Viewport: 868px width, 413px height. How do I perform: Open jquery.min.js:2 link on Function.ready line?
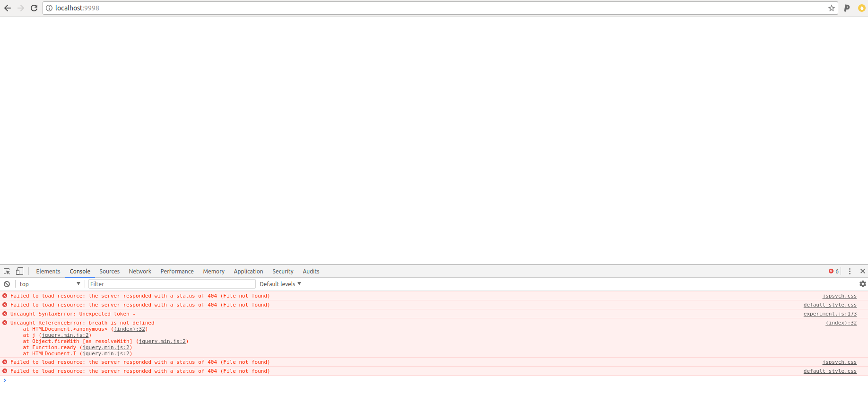106,347
